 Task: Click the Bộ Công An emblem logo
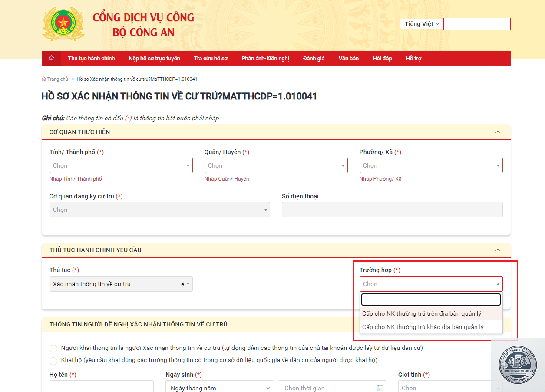coord(63,24)
